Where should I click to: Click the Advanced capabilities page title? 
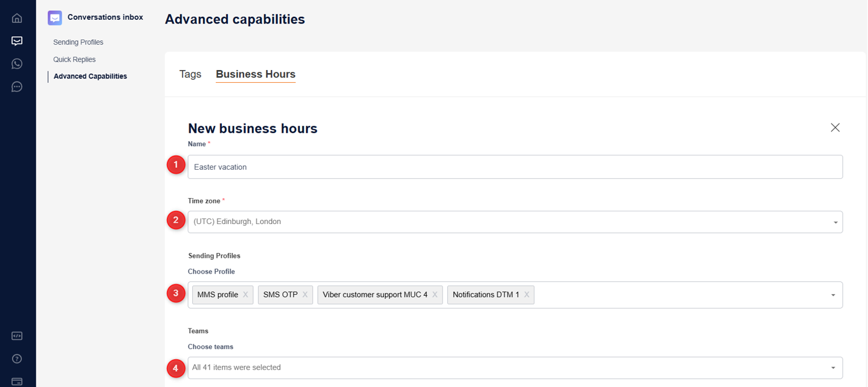235,19
